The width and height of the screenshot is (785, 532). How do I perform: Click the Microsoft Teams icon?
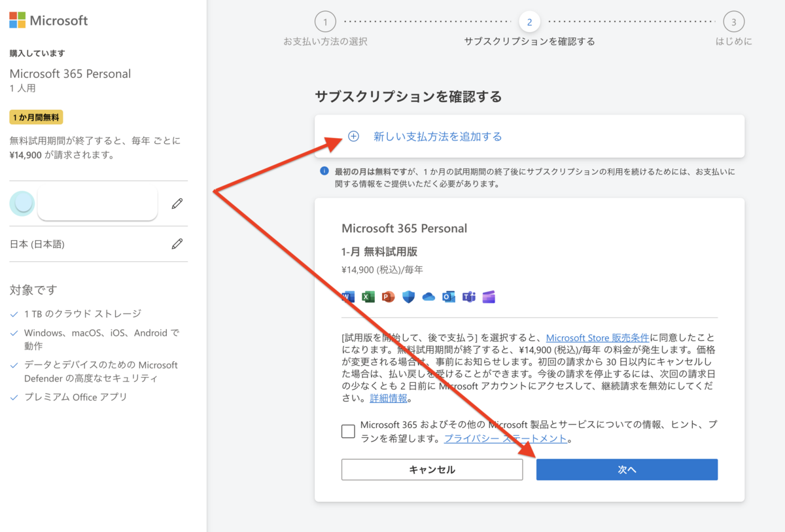pos(469,296)
